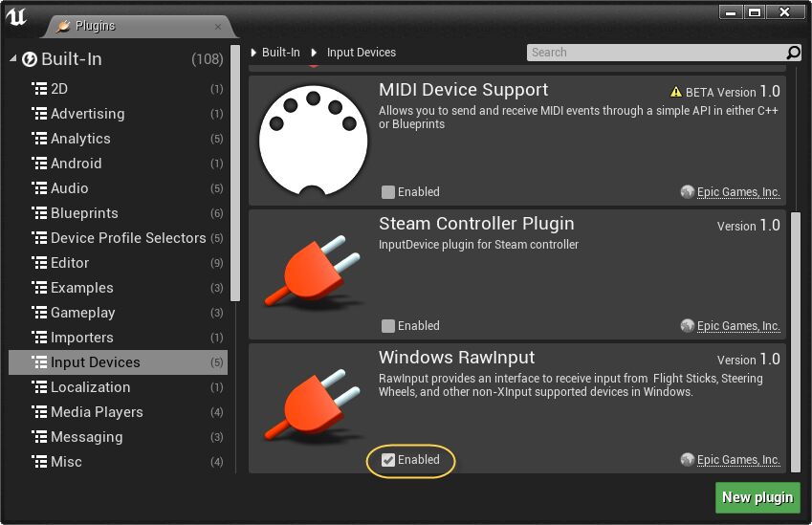This screenshot has width=812, height=525.
Task: Enable the MIDI Device Support plugin
Action: coord(387,192)
